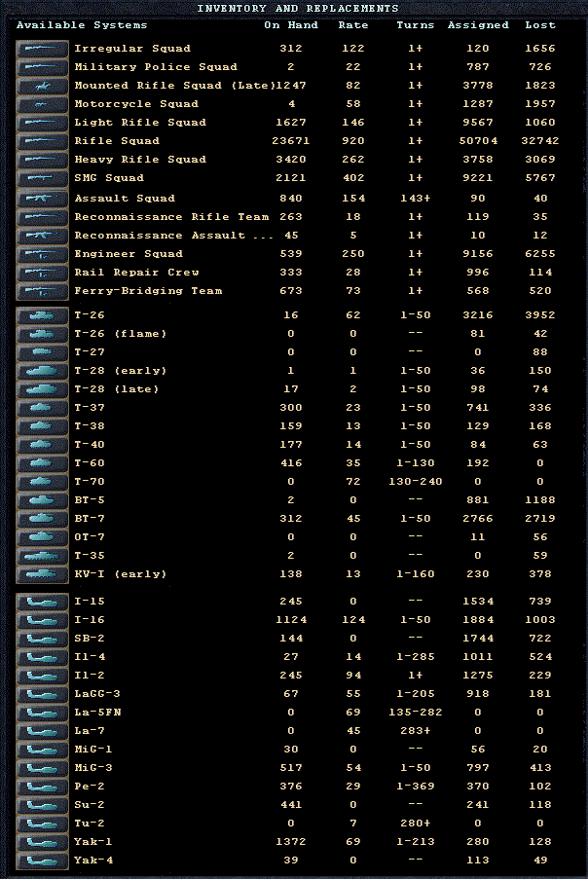Select the La-7 row label
The image size is (588, 879).
(x=90, y=730)
